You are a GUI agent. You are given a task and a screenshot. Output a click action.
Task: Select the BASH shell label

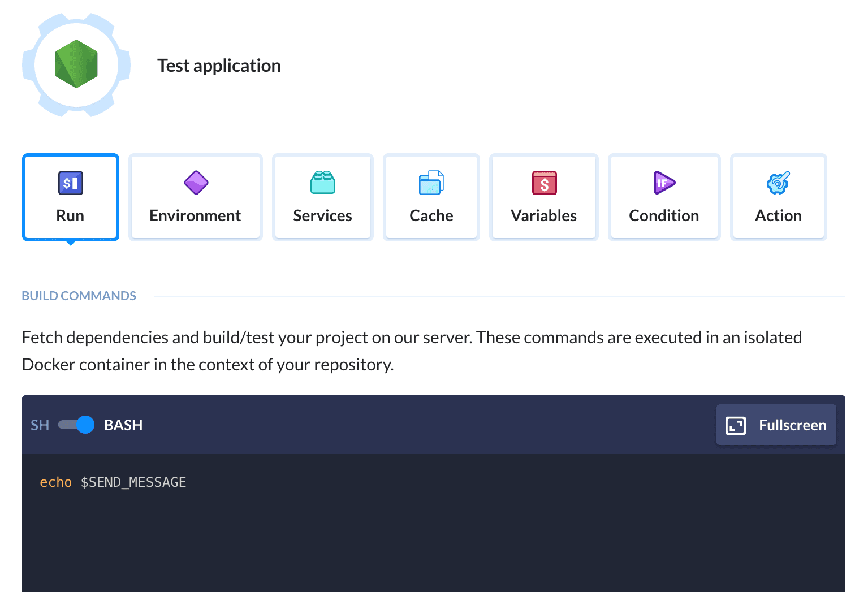pos(123,425)
